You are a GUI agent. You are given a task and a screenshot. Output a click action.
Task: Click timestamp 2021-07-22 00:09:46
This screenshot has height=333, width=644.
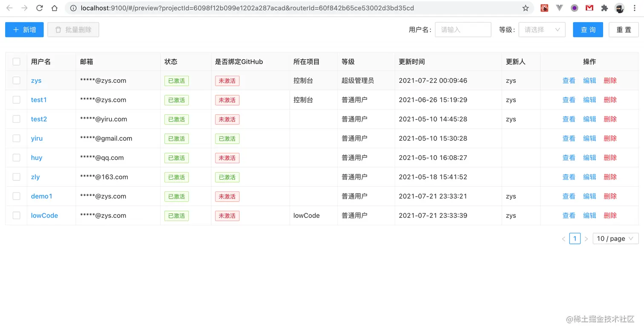point(433,81)
